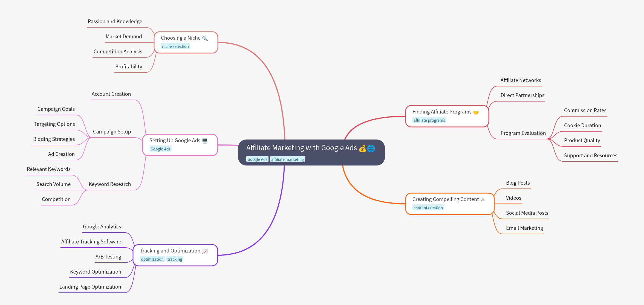Select the 'affiliate marketing' tag on central node
The image size is (644, 305).
click(287, 159)
